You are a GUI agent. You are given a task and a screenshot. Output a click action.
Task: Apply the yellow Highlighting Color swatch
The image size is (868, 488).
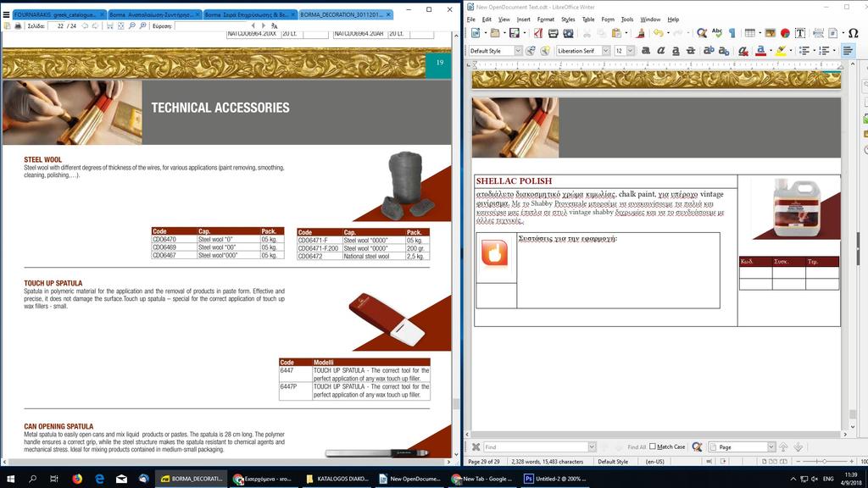(781, 51)
